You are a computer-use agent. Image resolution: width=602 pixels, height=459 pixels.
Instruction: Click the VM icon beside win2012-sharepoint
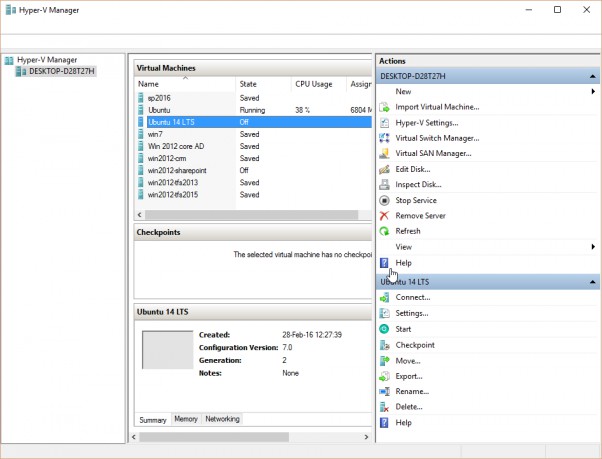141,170
